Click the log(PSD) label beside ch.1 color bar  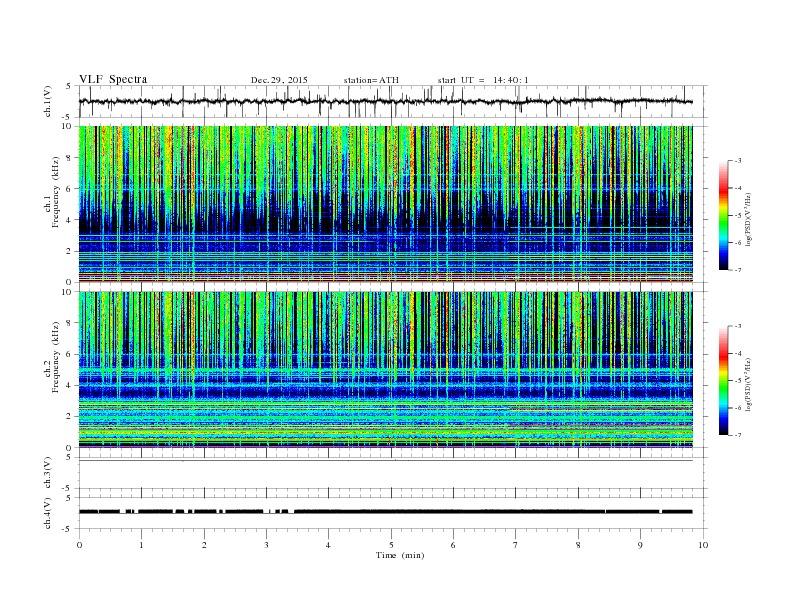(749, 220)
